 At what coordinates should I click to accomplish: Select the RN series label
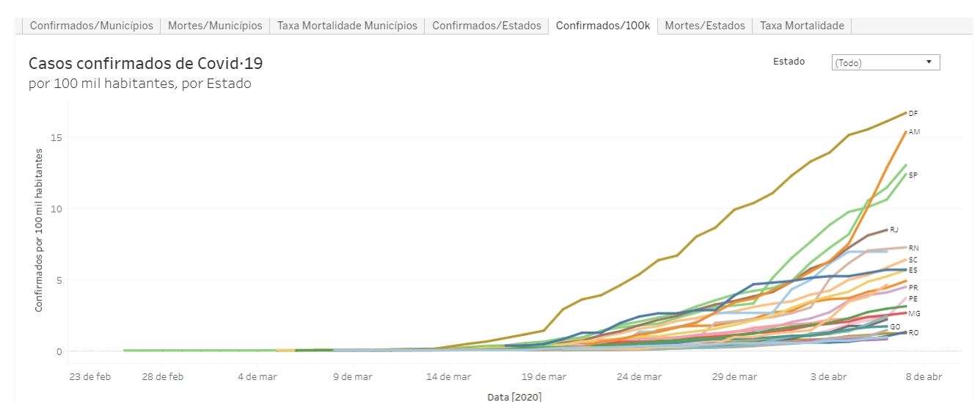tap(913, 248)
